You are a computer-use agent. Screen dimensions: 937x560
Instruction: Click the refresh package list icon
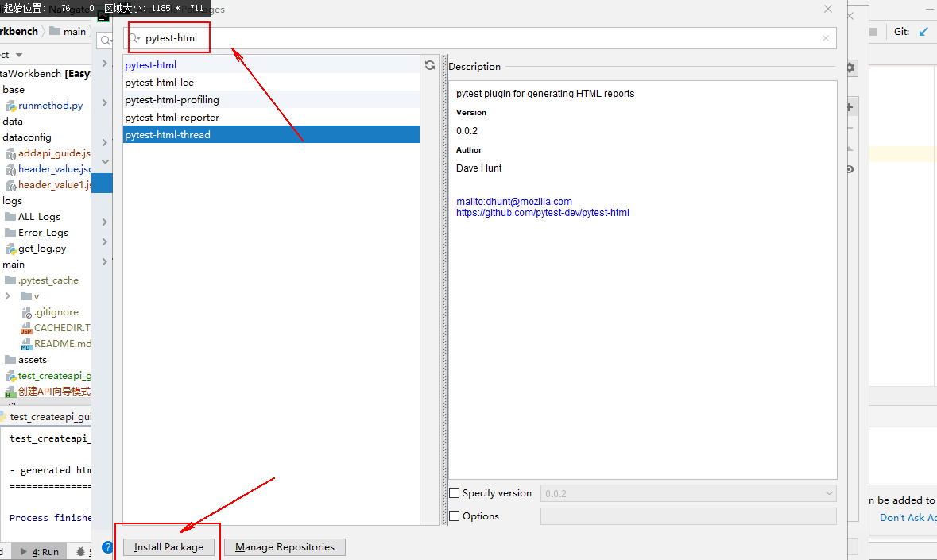point(429,64)
